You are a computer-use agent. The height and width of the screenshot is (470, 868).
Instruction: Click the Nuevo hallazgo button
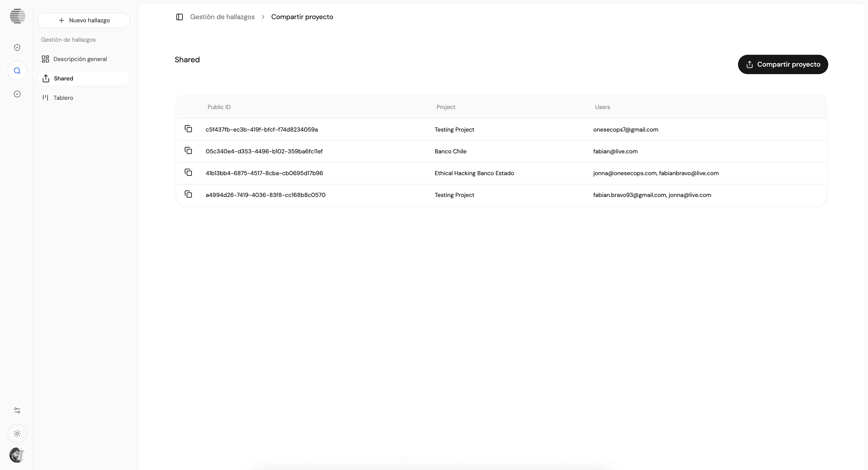[x=84, y=20]
